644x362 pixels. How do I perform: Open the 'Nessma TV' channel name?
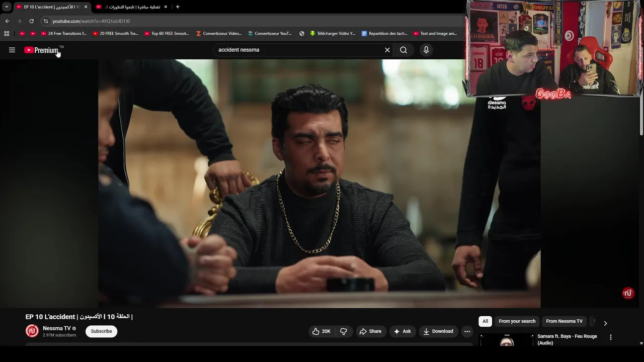point(56,328)
